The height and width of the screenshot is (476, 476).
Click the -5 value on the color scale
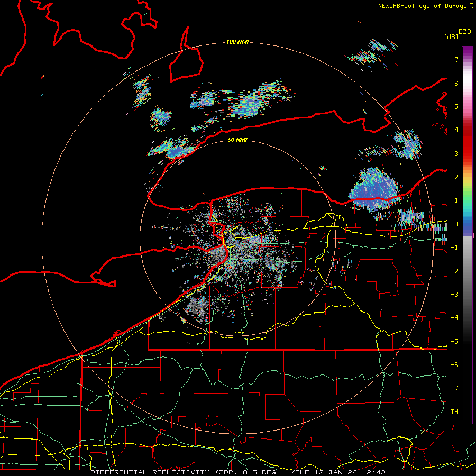(x=454, y=342)
